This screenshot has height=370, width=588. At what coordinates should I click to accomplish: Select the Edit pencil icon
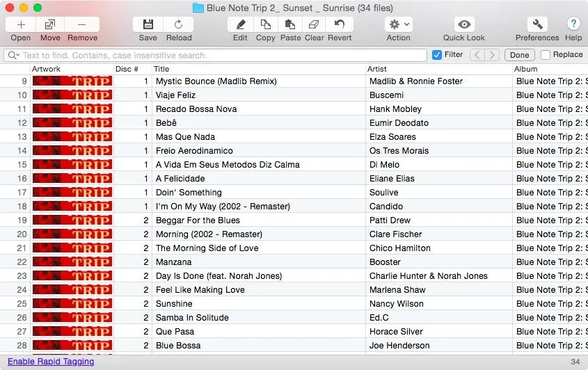240,25
